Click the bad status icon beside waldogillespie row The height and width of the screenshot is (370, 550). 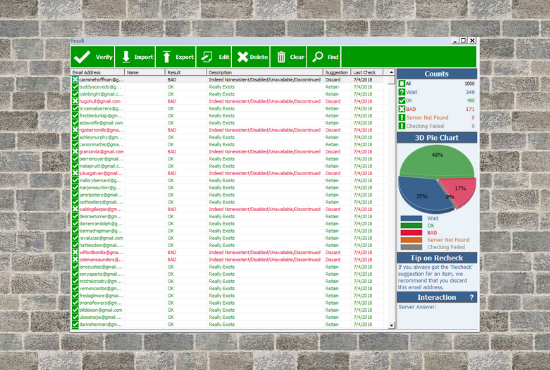75,209
